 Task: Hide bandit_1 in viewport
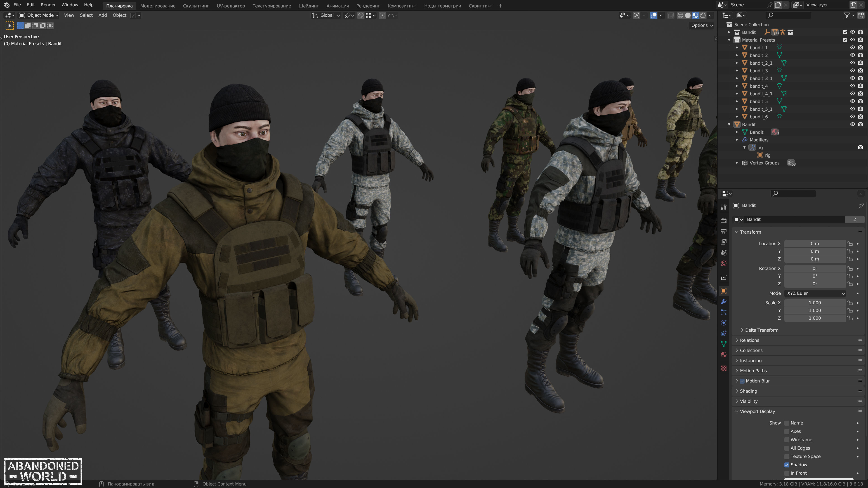pyautogui.click(x=852, y=47)
